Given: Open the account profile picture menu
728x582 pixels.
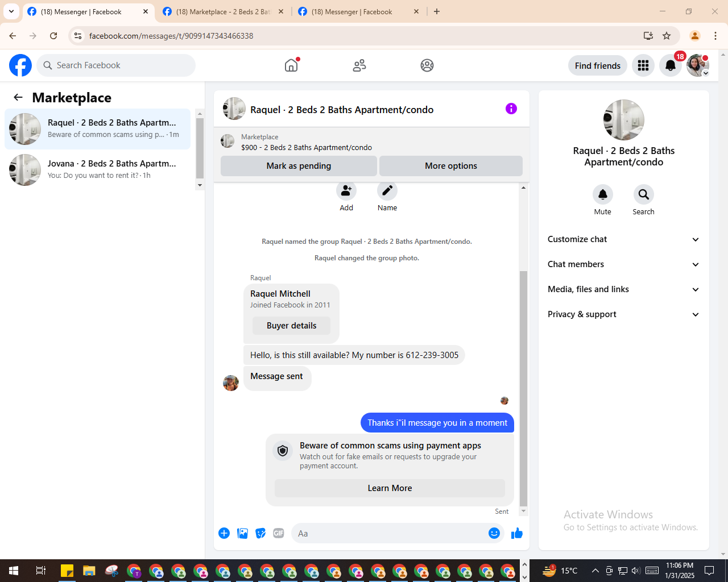Looking at the screenshot, I should [x=698, y=65].
